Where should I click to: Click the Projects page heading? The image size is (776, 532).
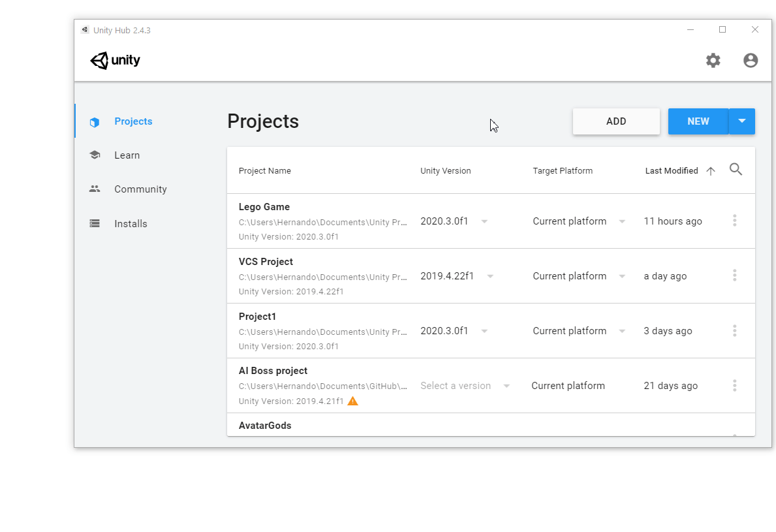coord(263,121)
